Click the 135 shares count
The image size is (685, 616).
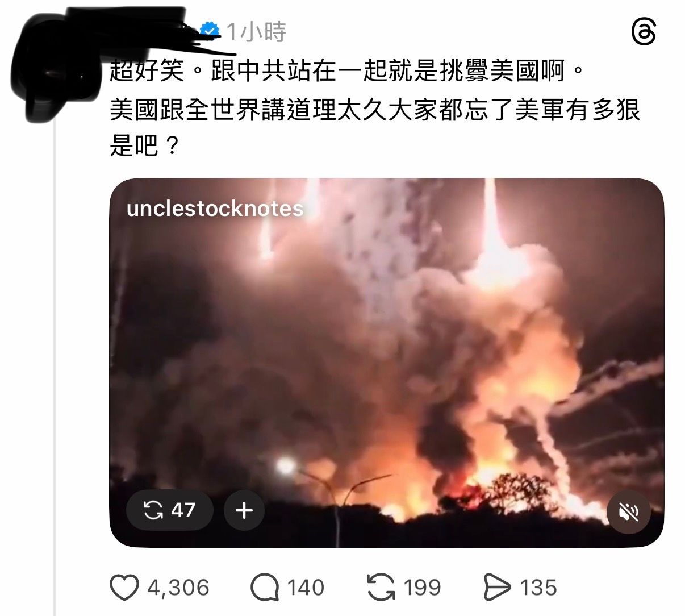coord(538,588)
